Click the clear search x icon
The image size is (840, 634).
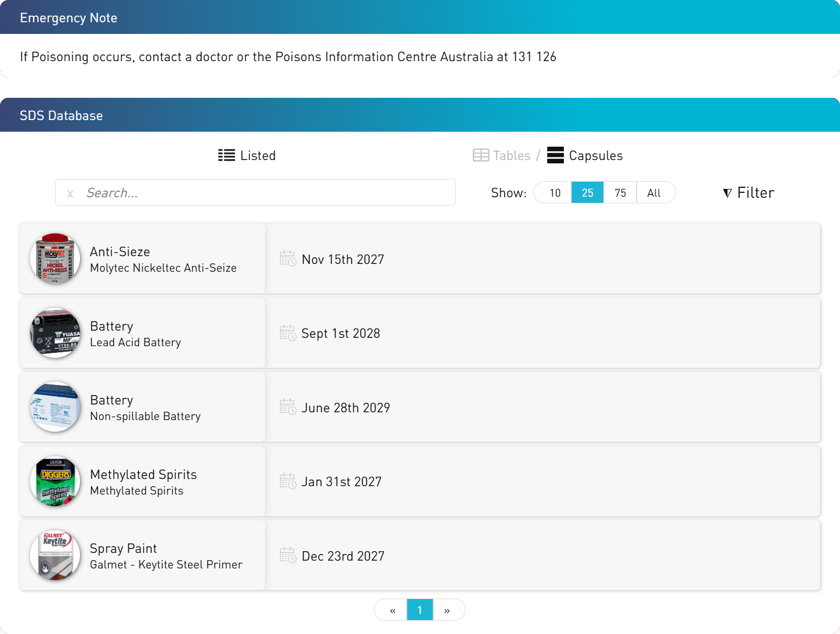pyautogui.click(x=70, y=193)
